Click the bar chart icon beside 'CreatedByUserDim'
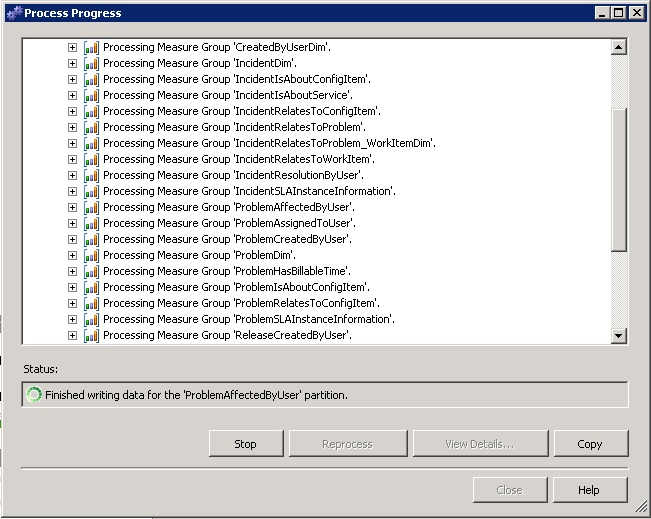This screenshot has height=519, width=651. click(x=92, y=47)
